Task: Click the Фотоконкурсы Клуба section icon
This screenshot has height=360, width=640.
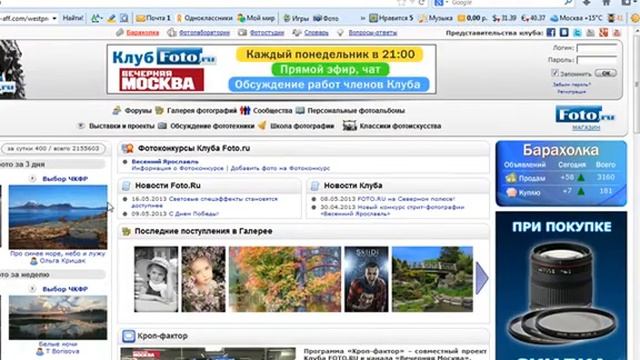Action: [128, 149]
